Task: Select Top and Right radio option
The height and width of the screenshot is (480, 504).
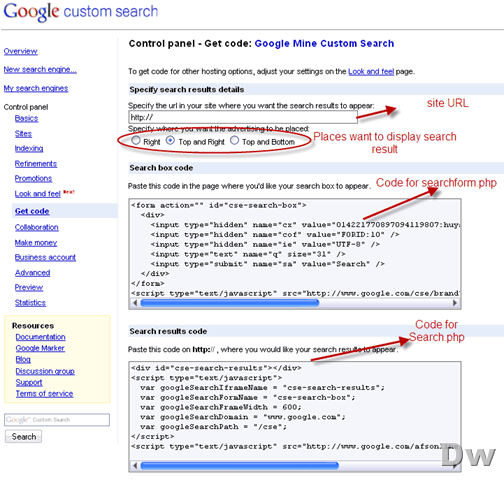Action: pos(170,141)
